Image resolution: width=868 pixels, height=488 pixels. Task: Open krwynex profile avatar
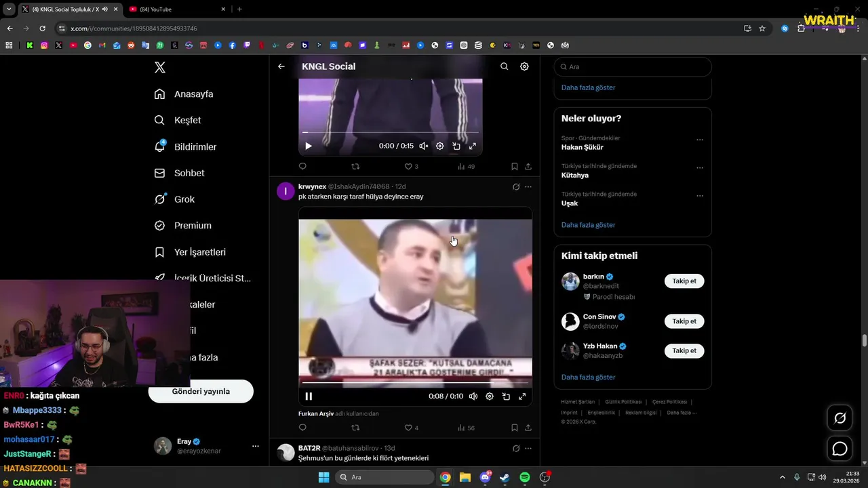[285, 191]
